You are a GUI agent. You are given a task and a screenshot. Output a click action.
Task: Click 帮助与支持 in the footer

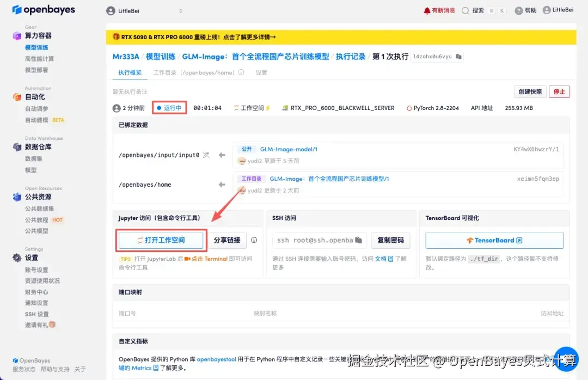(55, 369)
